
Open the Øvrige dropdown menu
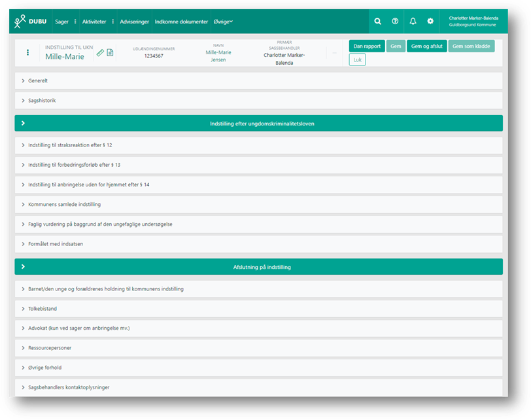pos(223,22)
